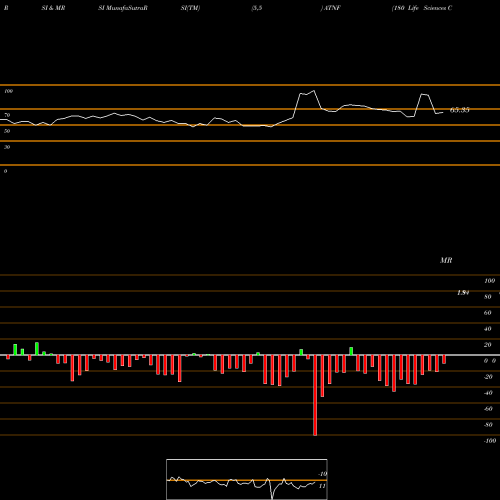Click the '(5,5' parameter text in header

[257, 8]
